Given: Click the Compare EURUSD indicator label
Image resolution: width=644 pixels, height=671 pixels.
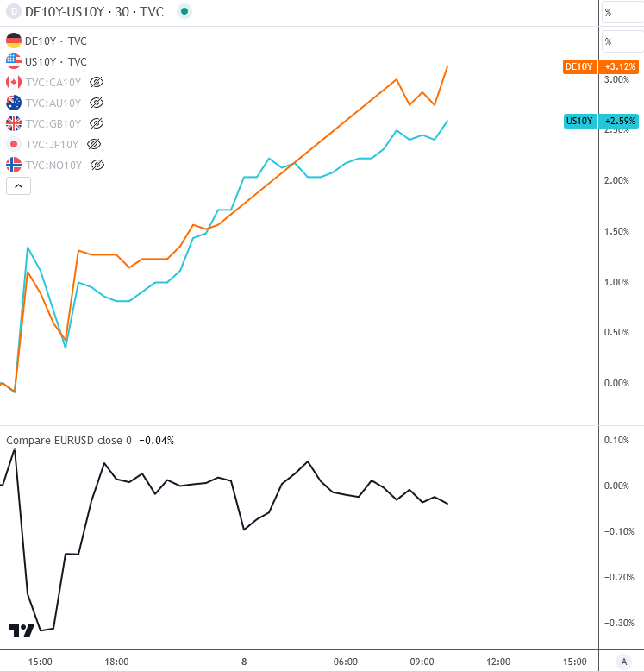Looking at the screenshot, I should [x=69, y=441].
